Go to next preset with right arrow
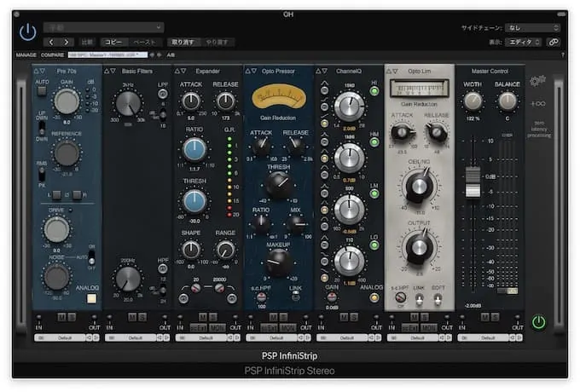580x392 pixels. (x=67, y=42)
